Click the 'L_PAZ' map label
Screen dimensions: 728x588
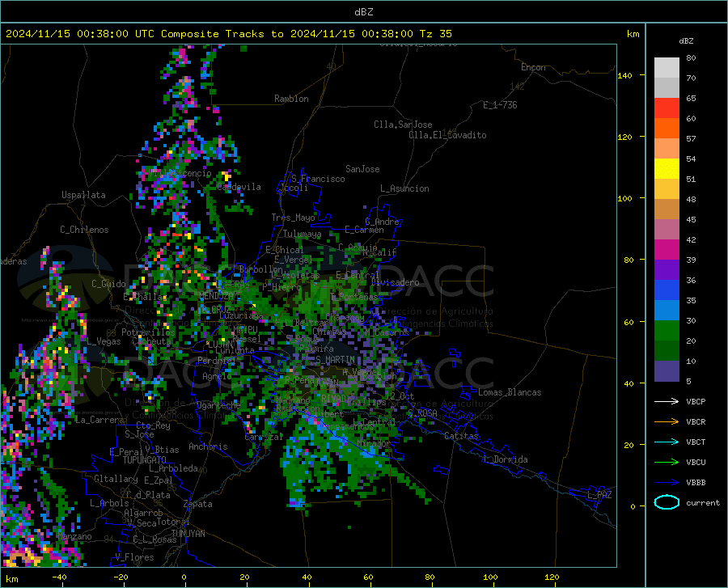[x=599, y=495]
